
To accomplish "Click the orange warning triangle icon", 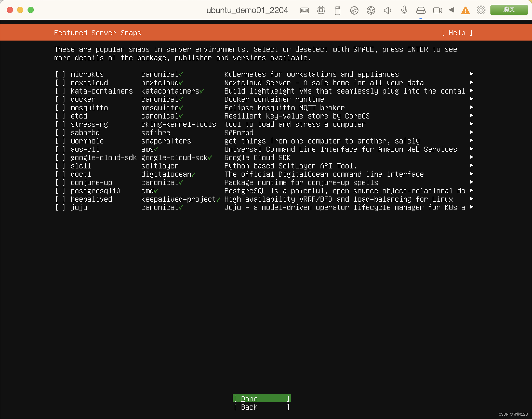I will (465, 11).
